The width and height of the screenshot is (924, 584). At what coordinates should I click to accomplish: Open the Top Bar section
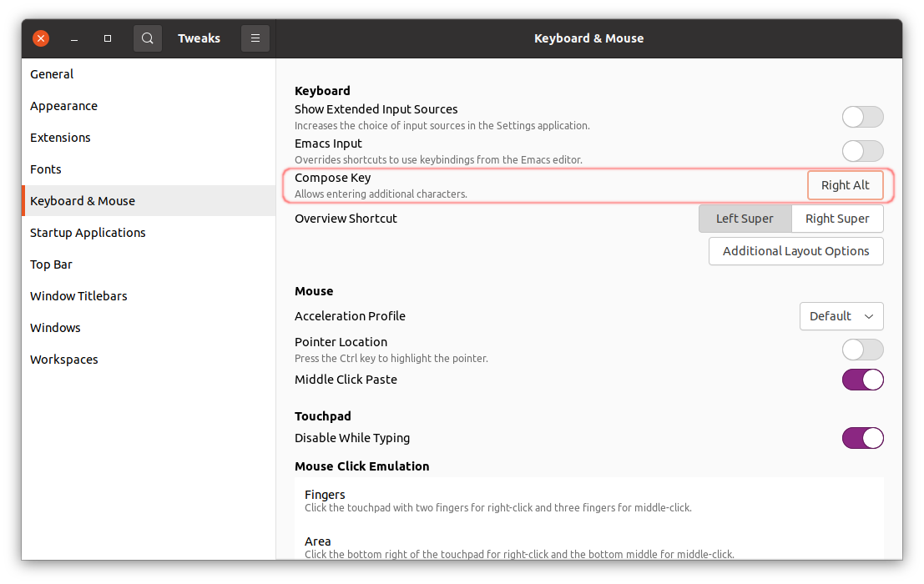coord(149,264)
